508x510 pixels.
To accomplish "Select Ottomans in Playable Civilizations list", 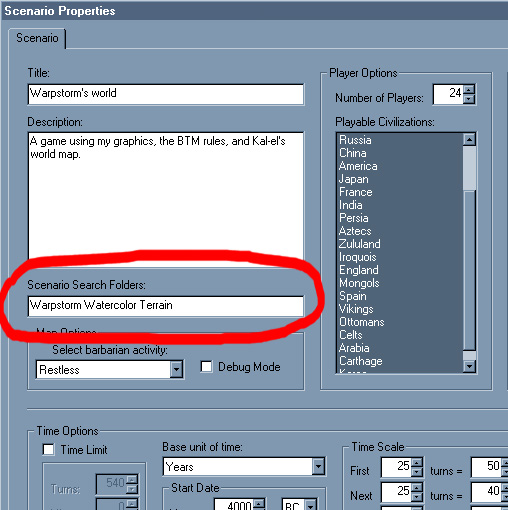I will (362, 322).
